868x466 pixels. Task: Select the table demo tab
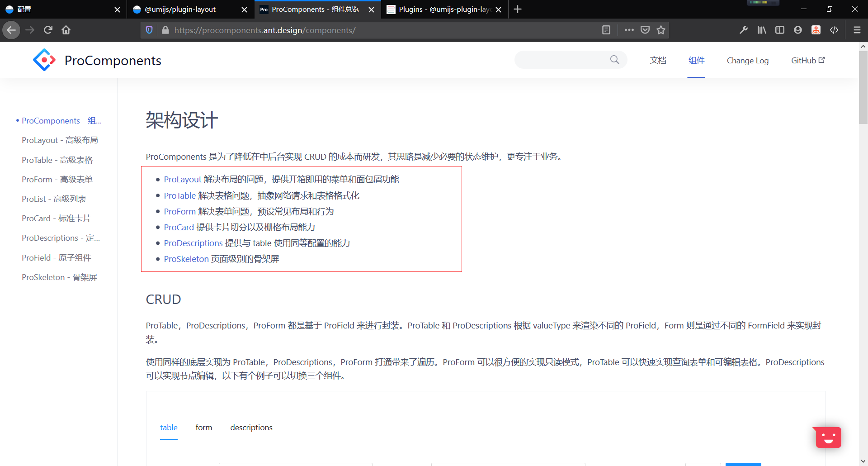point(169,428)
